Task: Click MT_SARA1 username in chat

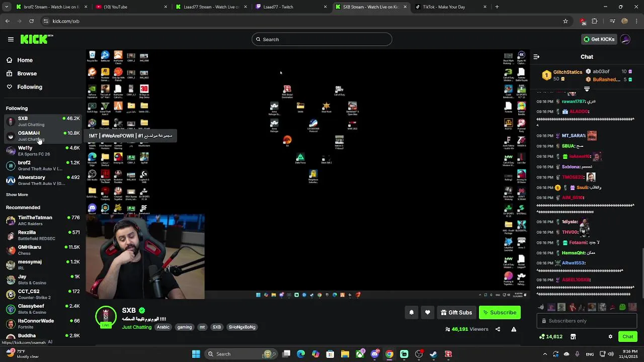Action: 573,136
